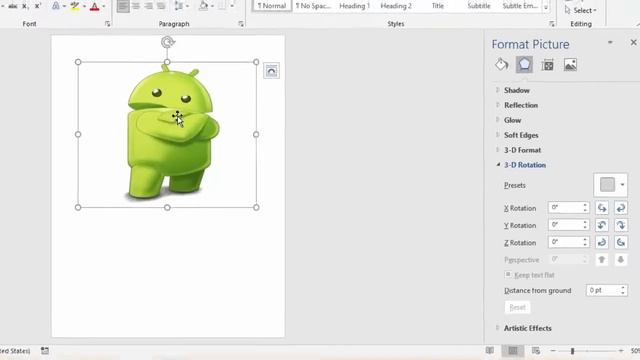Apply superscript formatting

point(38,6)
